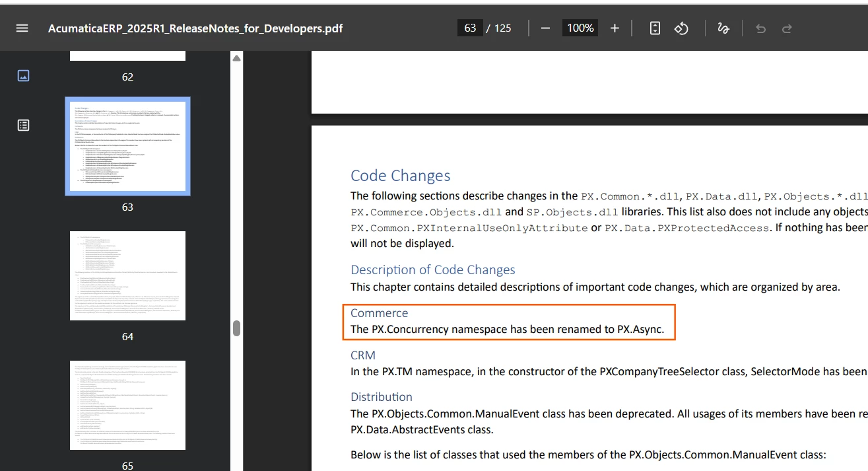Zoom in with the plus button

pyautogui.click(x=615, y=28)
